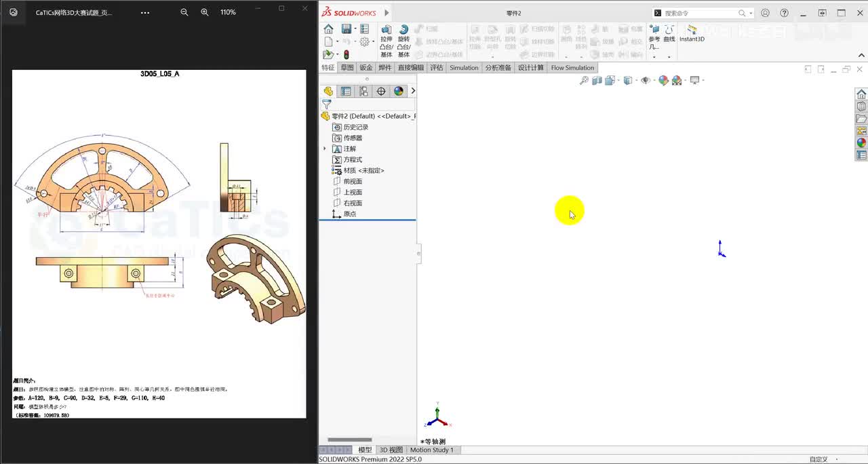Select 原点 in feature tree
The height and width of the screenshot is (464, 868).
[344, 214]
